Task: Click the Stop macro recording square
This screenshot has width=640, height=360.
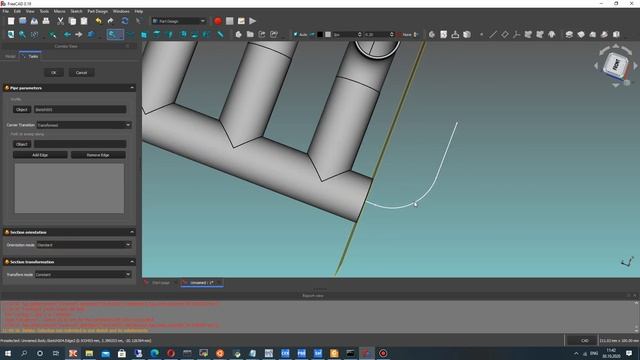Action: point(229,21)
